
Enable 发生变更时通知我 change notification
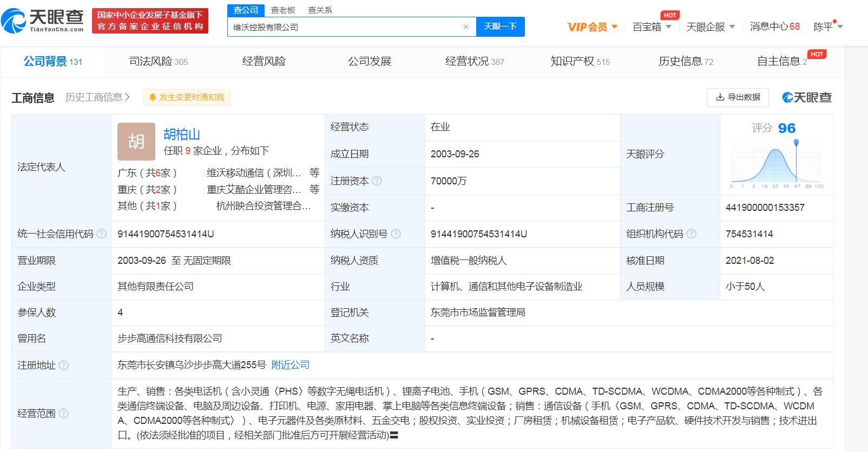tap(187, 97)
